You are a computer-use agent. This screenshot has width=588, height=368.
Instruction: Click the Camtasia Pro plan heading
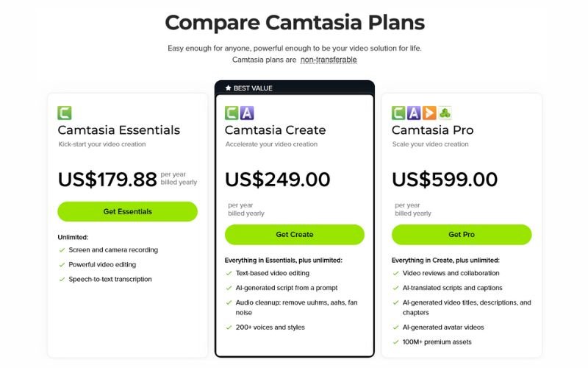coord(432,130)
